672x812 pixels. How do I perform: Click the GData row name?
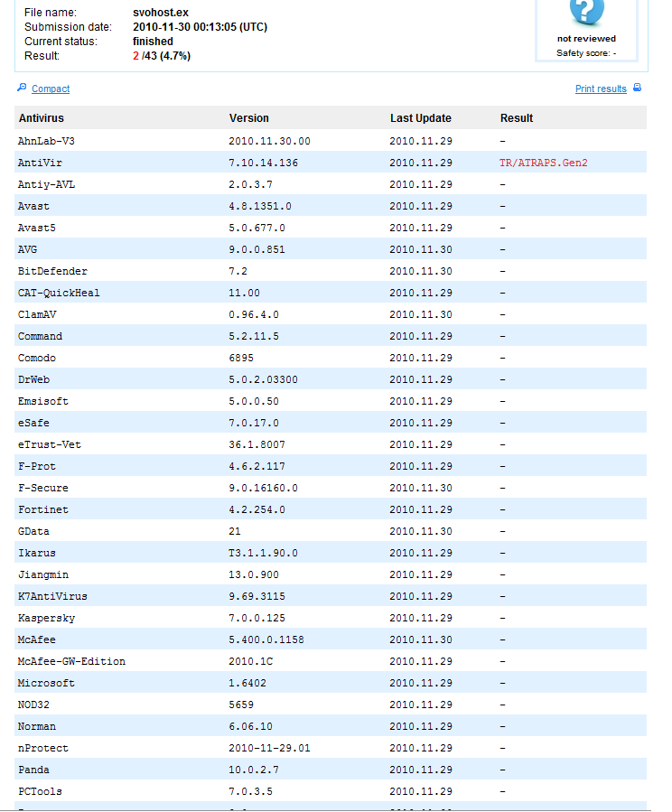[x=33, y=532]
